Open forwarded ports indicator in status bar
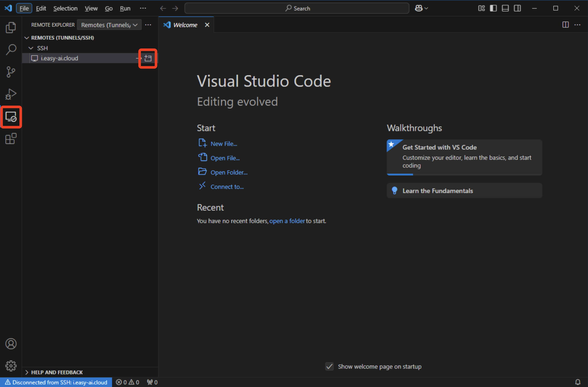The image size is (588, 387). pyautogui.click(x=152, y=382)
